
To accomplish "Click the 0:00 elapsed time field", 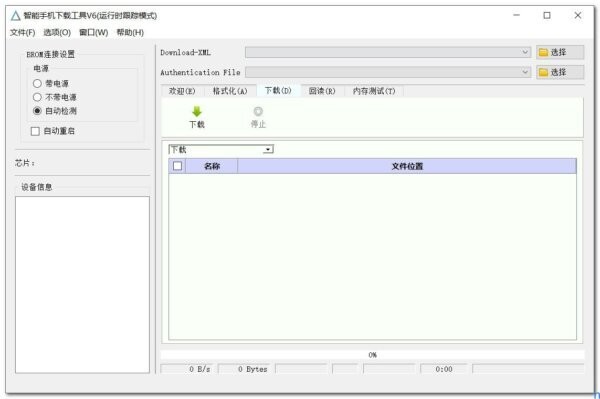I will click(x=444, y=369).
